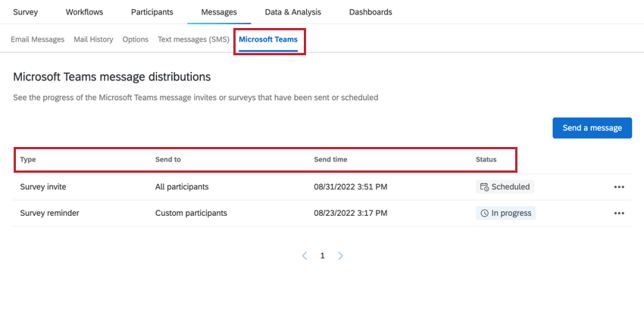The image size is (644, 322).
Task: Open the Participants tab
Action: 152,12
